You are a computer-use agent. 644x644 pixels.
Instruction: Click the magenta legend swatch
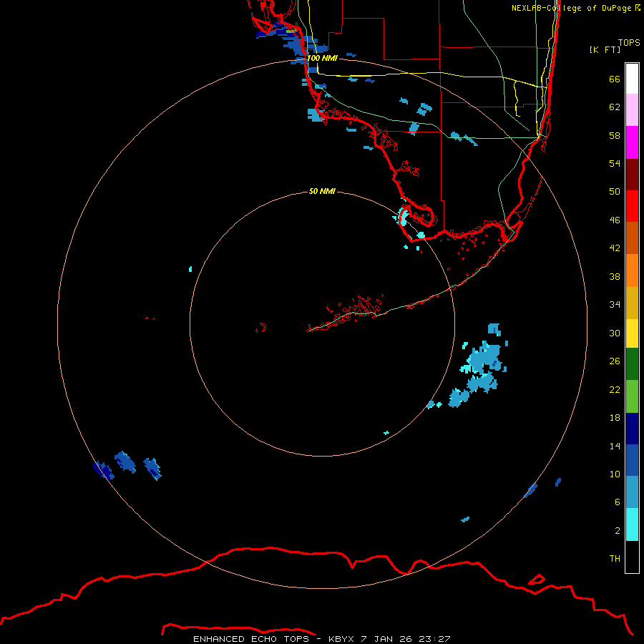[632, 142]
